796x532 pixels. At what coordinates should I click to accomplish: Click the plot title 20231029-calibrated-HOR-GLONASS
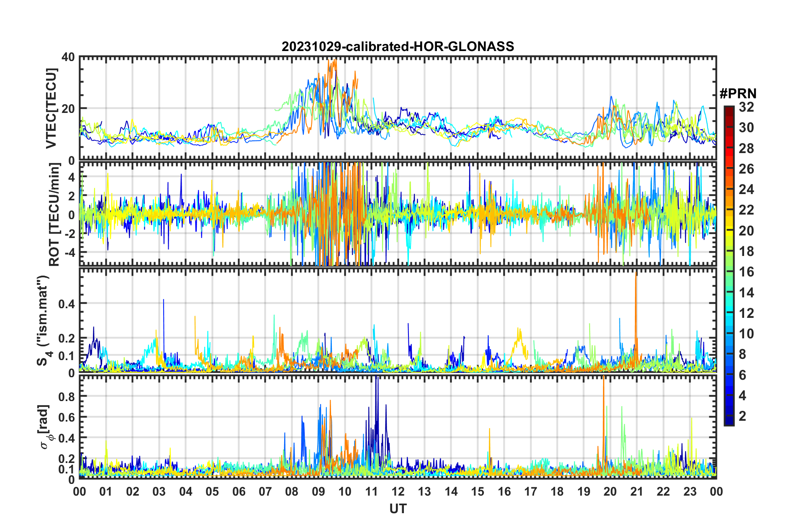point(398,46)
